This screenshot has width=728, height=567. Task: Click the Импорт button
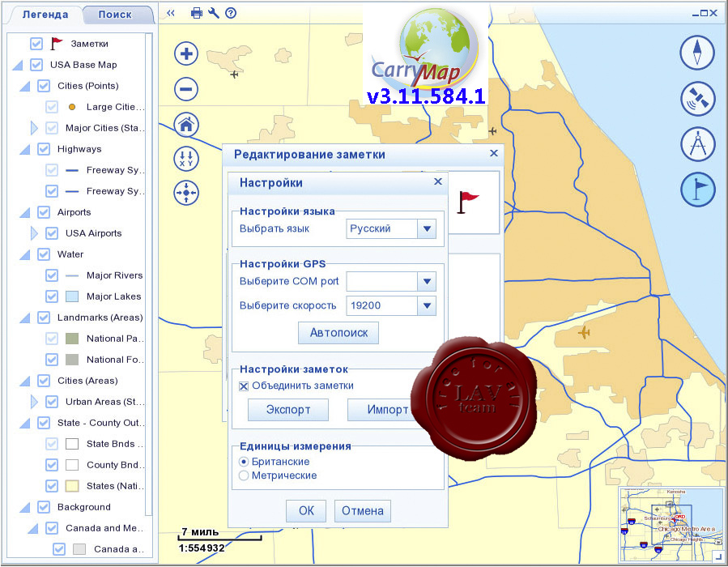387,410
